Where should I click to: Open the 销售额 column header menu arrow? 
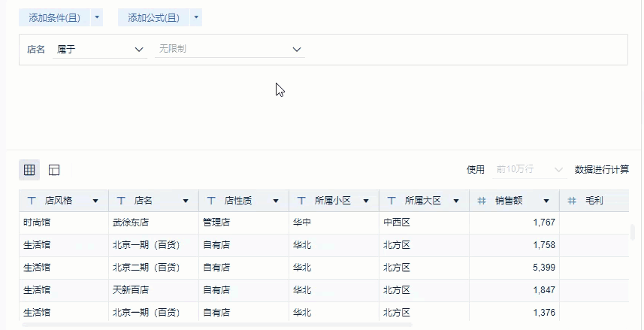546,201
